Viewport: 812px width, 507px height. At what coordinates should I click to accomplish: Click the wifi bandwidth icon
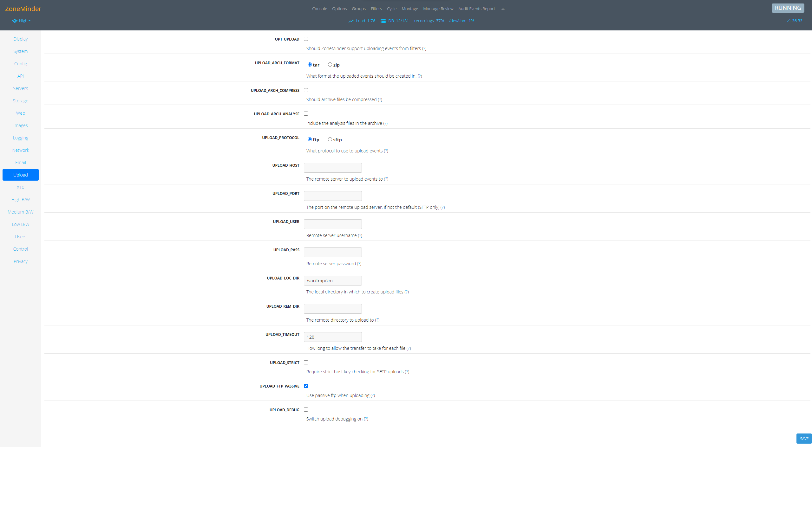point(14,21)
